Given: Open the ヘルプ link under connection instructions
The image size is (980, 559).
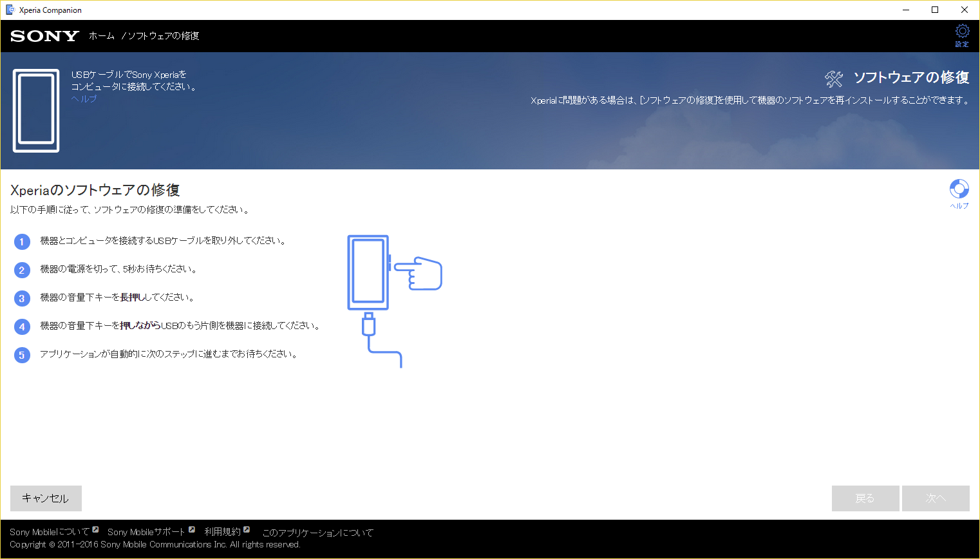Looking at the screenshot, I should pyautogui.click(x=84, y=99).
